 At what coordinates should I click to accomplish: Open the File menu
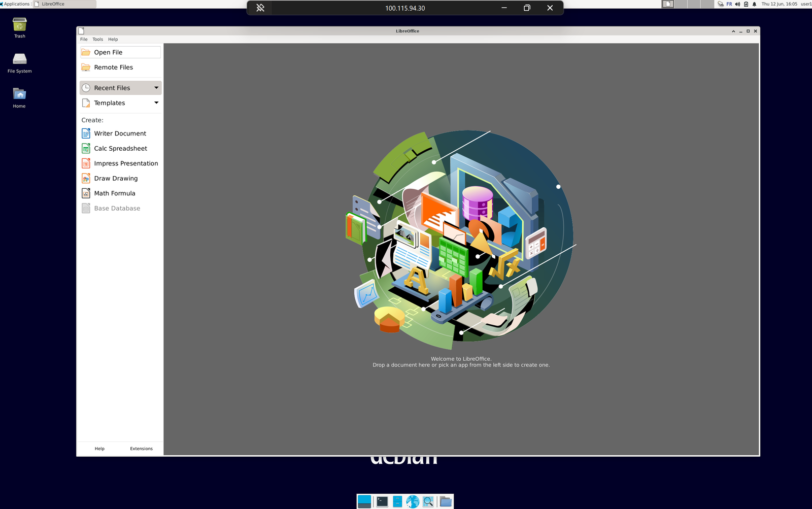[x=83, y=39]
